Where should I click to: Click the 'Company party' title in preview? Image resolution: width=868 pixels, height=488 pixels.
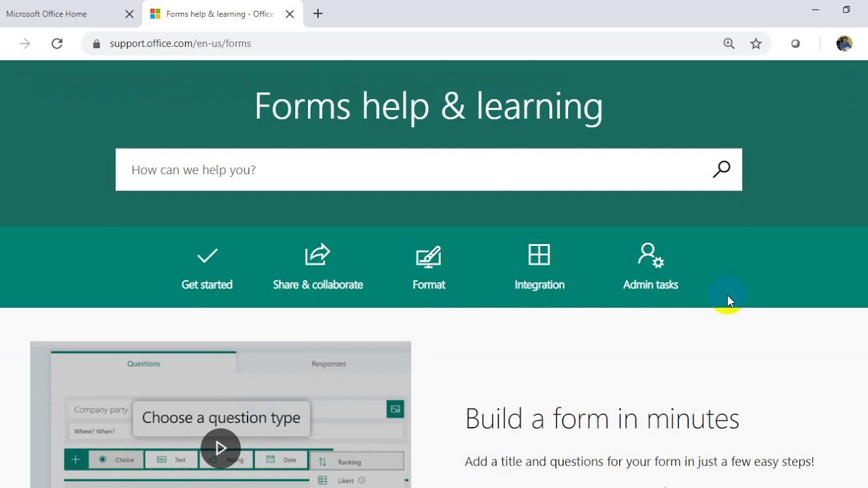(x=101, y=409)
